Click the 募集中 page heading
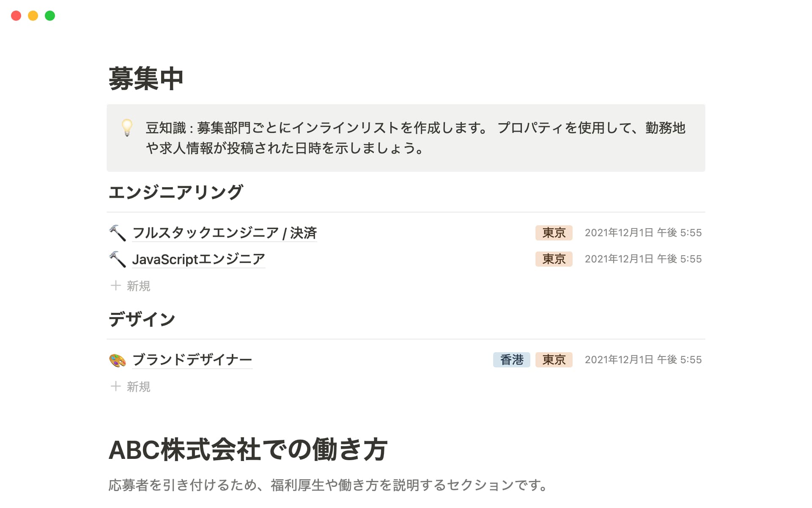Screen dimensions: 812x508 pos(146,79)
